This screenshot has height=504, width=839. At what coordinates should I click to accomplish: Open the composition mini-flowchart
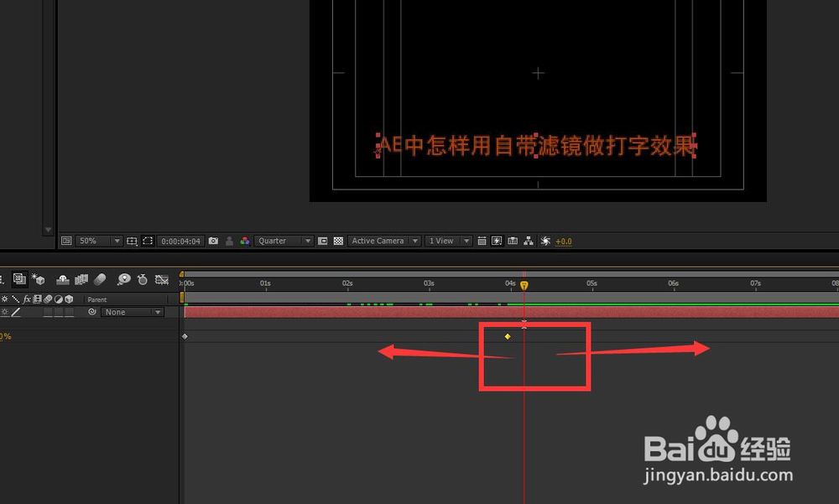click(19, 279)
